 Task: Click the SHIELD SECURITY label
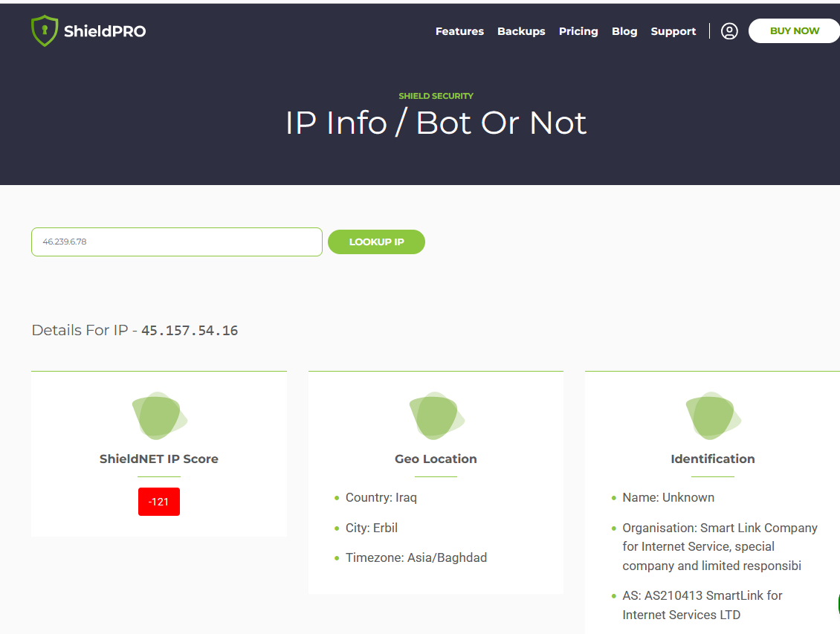tap(436, 96)
